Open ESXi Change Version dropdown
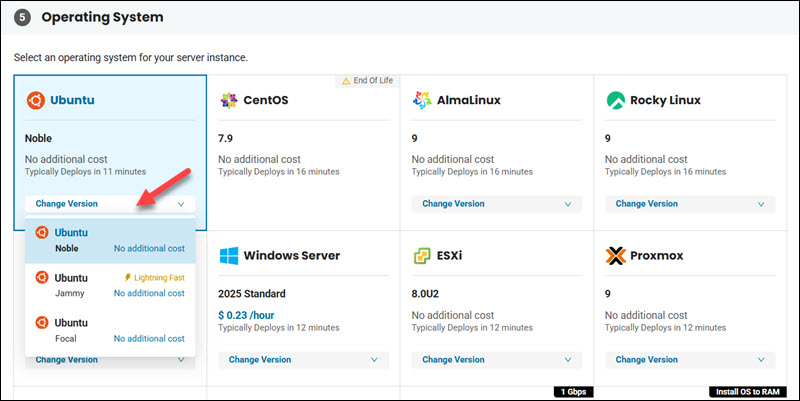This screenshot has height=401, width=800. pyautogui.click(x=496, y=360)
